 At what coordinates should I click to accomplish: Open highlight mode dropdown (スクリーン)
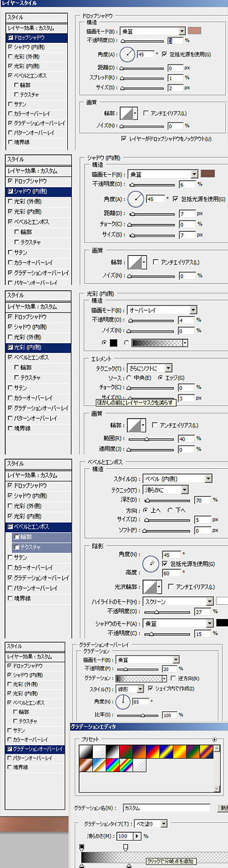point(178,601)
